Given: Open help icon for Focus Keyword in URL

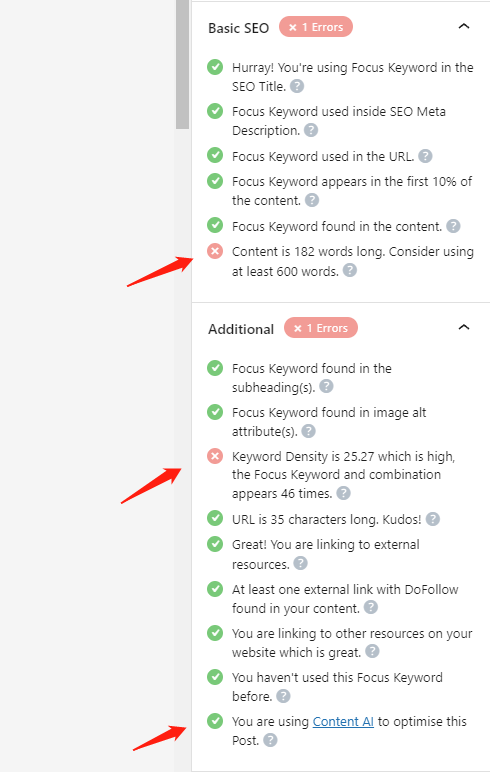Looking at the screenshot, I should [425, 156].
